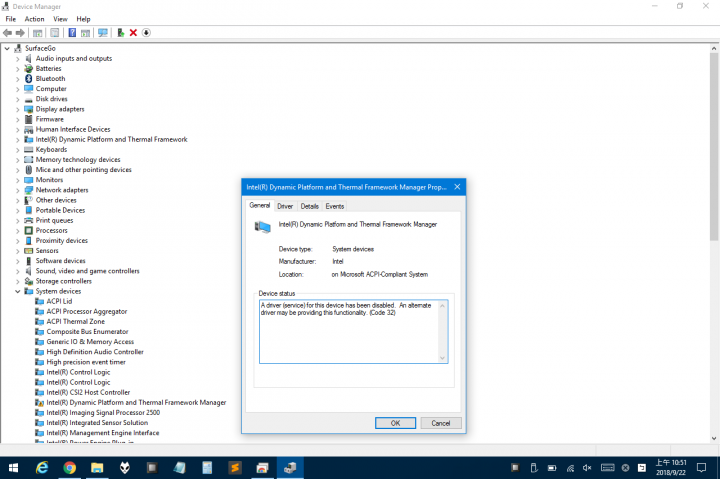Switch to the Events tab

click(335, 206)
